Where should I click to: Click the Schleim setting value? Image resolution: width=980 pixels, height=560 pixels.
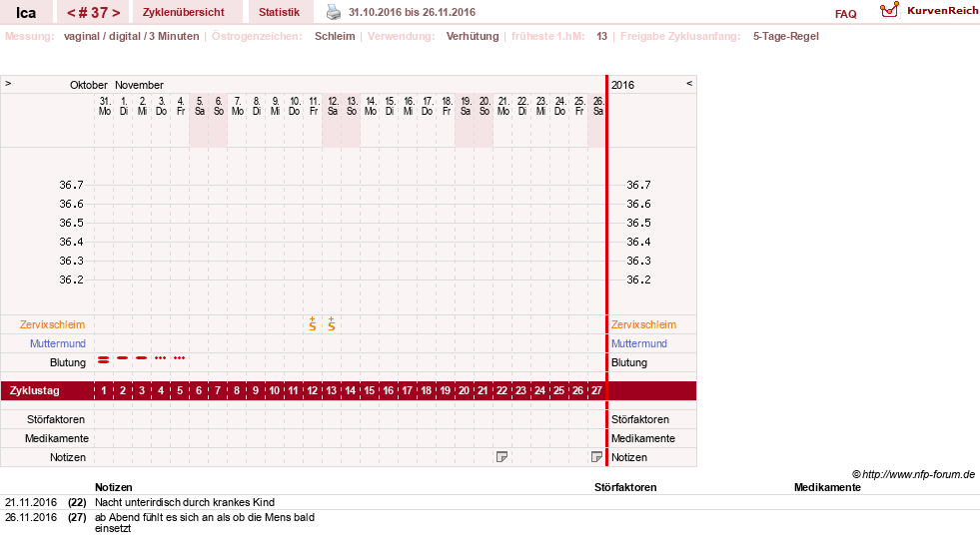tap(335, 36)
